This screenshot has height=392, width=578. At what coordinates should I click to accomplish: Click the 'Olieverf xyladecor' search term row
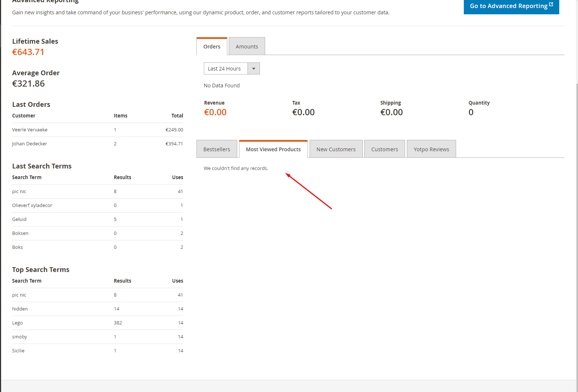[x=32, y=206]
